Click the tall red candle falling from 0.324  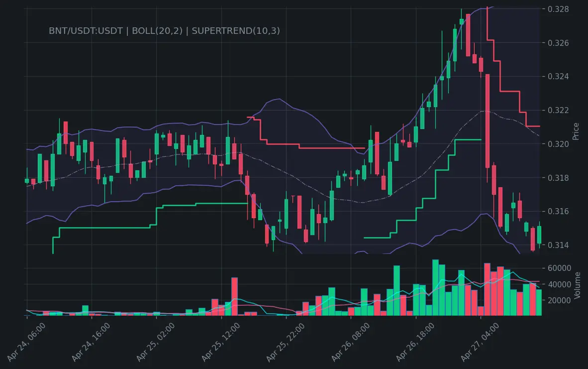[488, 121]
